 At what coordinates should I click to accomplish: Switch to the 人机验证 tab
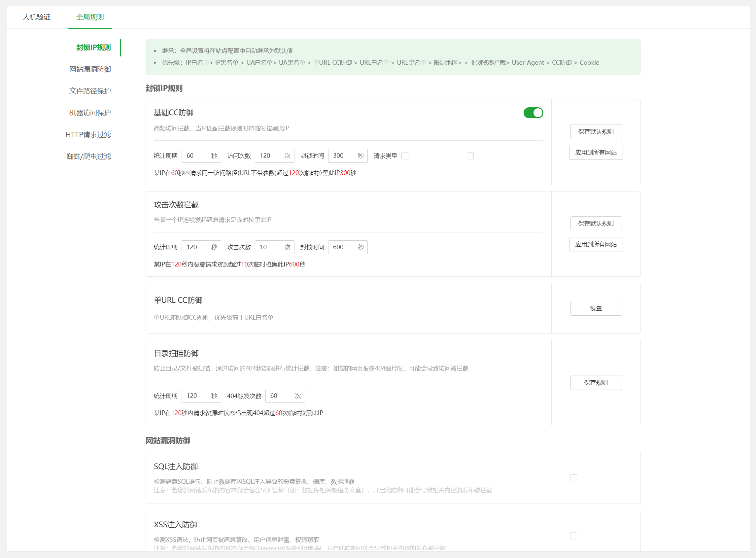(36, 17)
